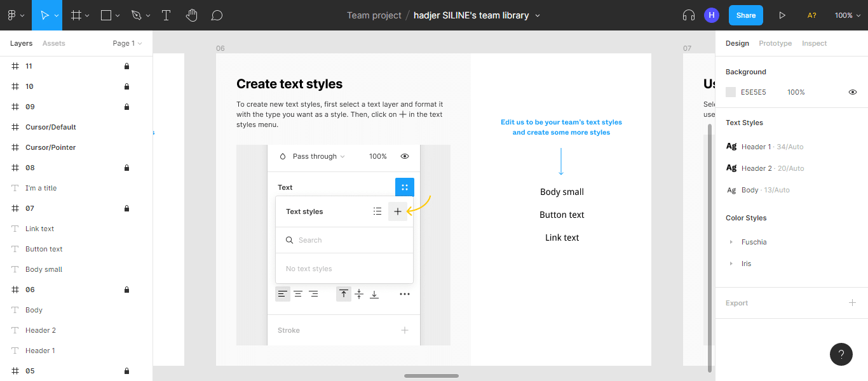Switch to the Layers tab
The image size is (868, 381).
[x=21, y=43]
